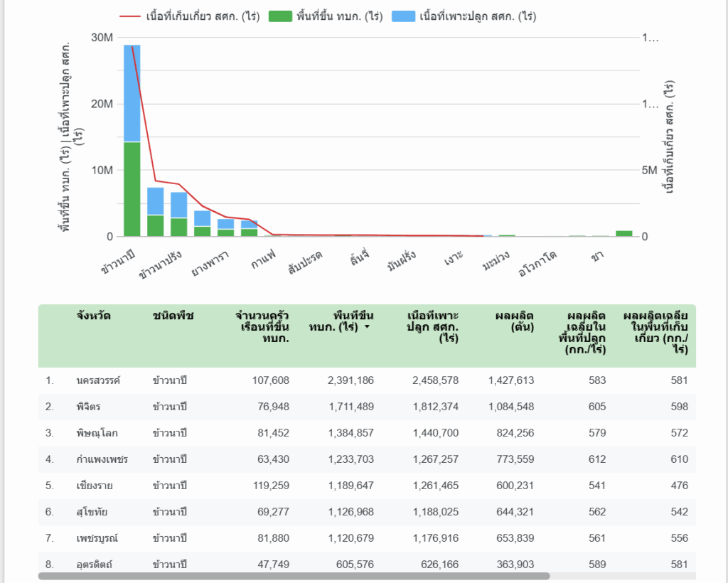Sort table by ชนิดพืช column header

coord(173,315)
